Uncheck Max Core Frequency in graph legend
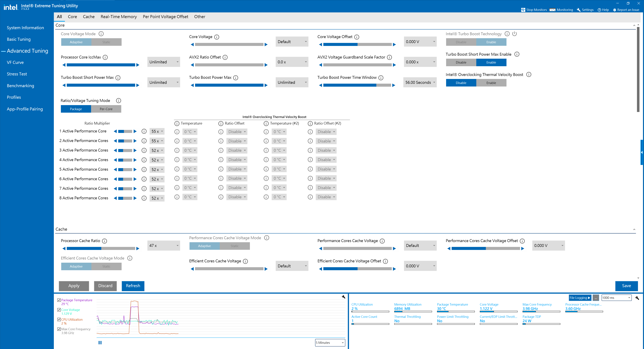 (59, 329)
